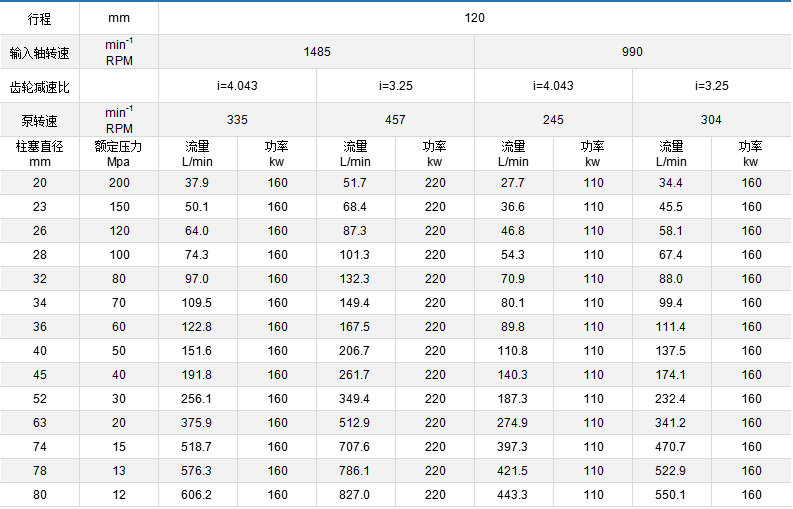The width and height of the screenshot is (793, 509).
Task: Click the rated pressure 200 cell
Action: pos(119,183)
